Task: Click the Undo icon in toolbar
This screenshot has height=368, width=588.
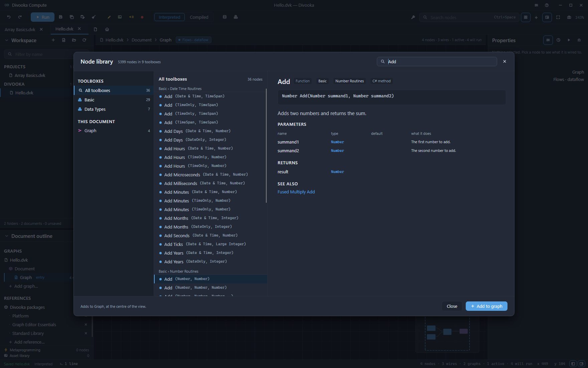Action: pyautogui.click(x=9, y=17)
